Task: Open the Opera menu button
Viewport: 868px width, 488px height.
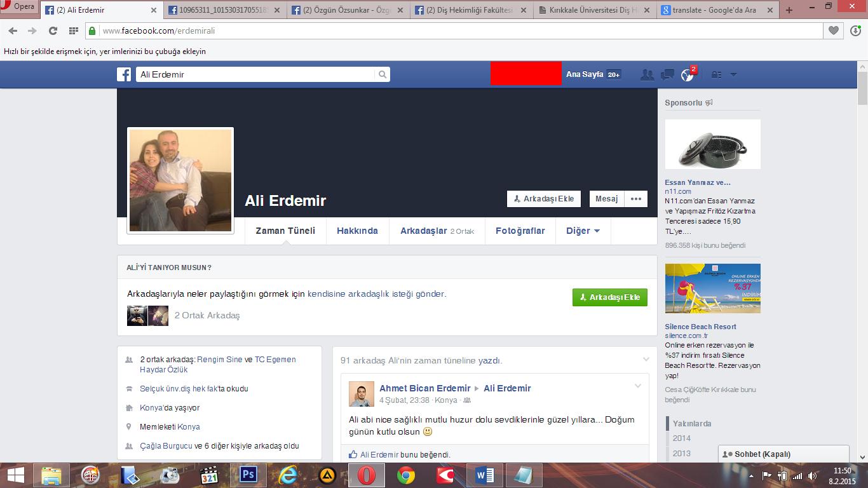Action: click(18, 7)
